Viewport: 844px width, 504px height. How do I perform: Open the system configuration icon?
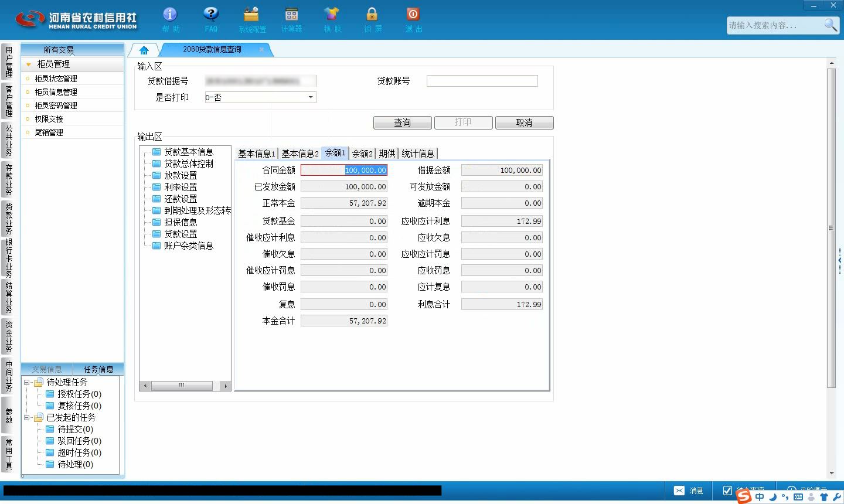pyautogui.click(x=251, y=15)
